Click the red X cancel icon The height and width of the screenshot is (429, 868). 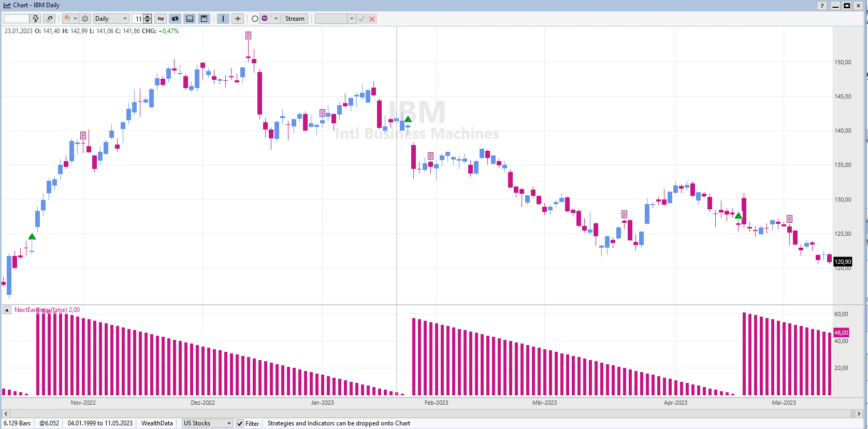coord(372,19)
